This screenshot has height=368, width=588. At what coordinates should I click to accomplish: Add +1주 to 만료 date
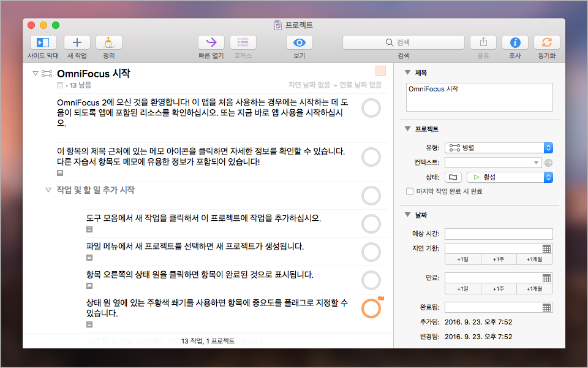[499, 289]
